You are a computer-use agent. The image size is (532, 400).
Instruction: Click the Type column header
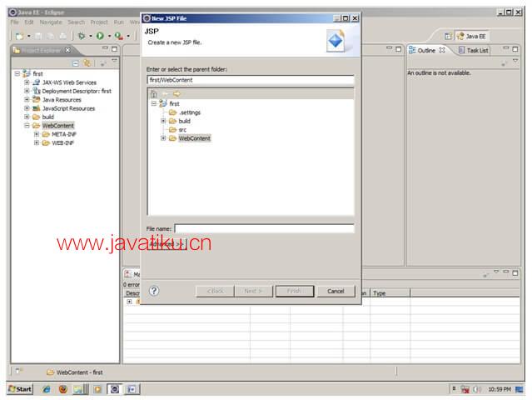(390, 293)
